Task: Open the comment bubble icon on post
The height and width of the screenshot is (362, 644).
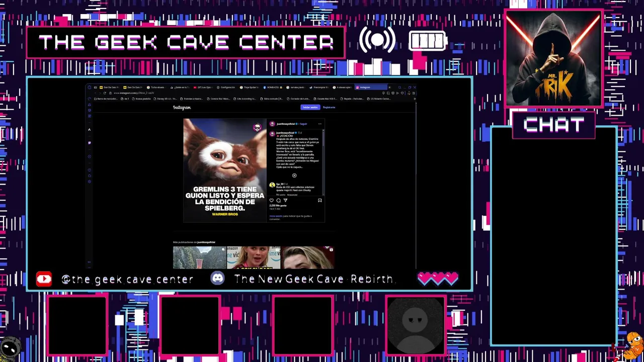Action: tap(278, 200)
